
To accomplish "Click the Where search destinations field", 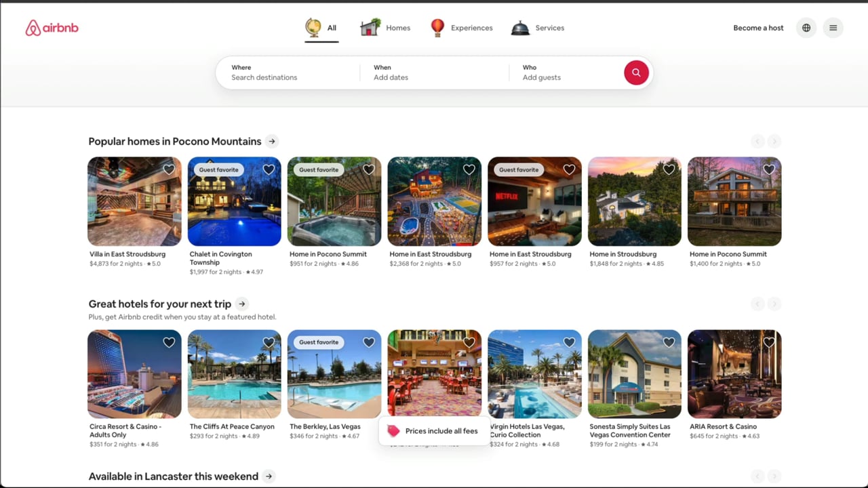I will point(288,73).
